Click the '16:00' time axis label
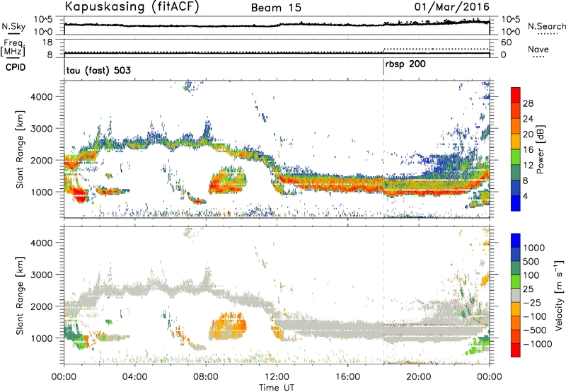 [x=347, y=377]
